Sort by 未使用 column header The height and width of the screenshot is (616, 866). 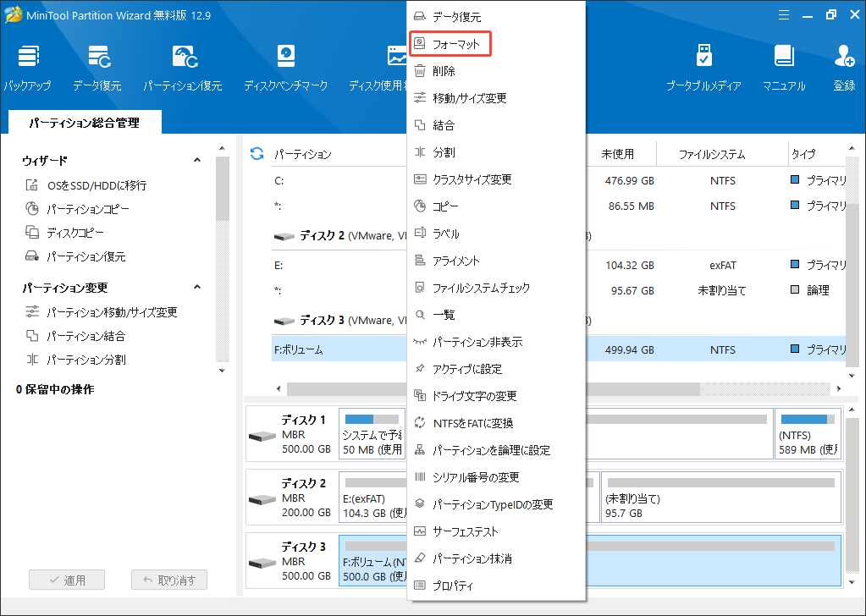(x=617, y=154)
